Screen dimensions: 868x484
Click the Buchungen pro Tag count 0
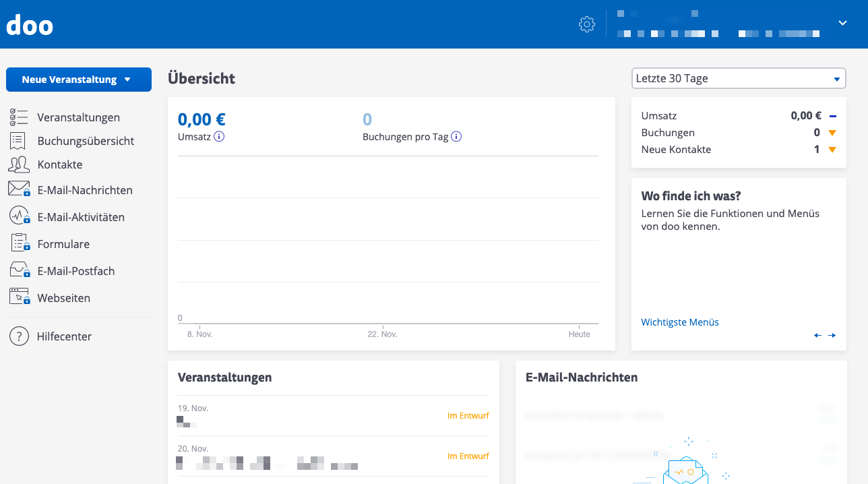pyautogui.click(x=367, y=119)
